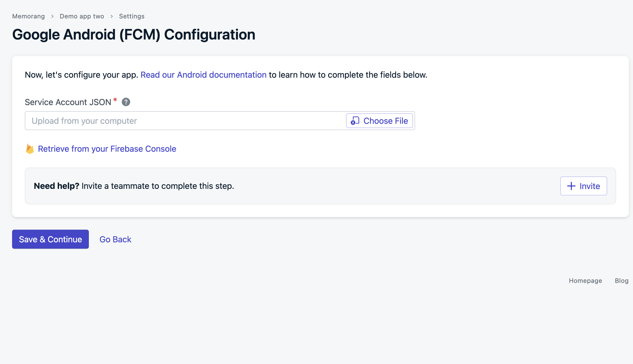Screen dimensions: 633x364
Task: Click the Upload from your computer field
Action: 184,121
